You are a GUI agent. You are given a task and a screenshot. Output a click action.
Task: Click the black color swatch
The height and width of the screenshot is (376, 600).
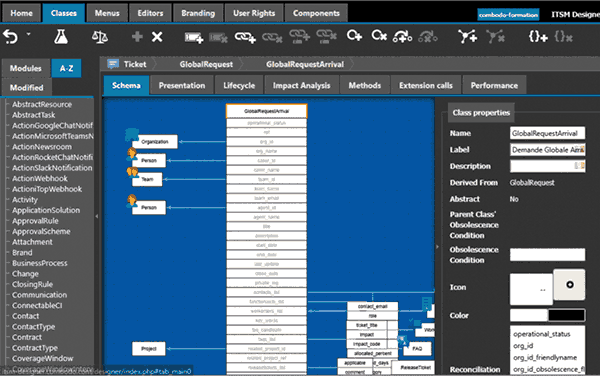click(x=566, y=315)
